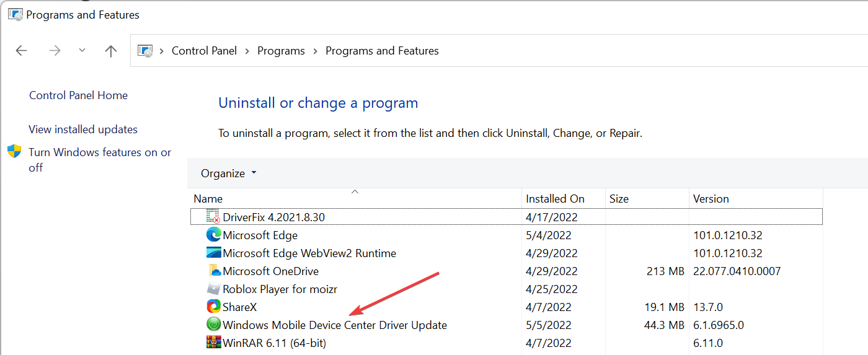
Task: Expand the chevron before Control Panel breadcrumb
Action: click(x=162, y=51)
